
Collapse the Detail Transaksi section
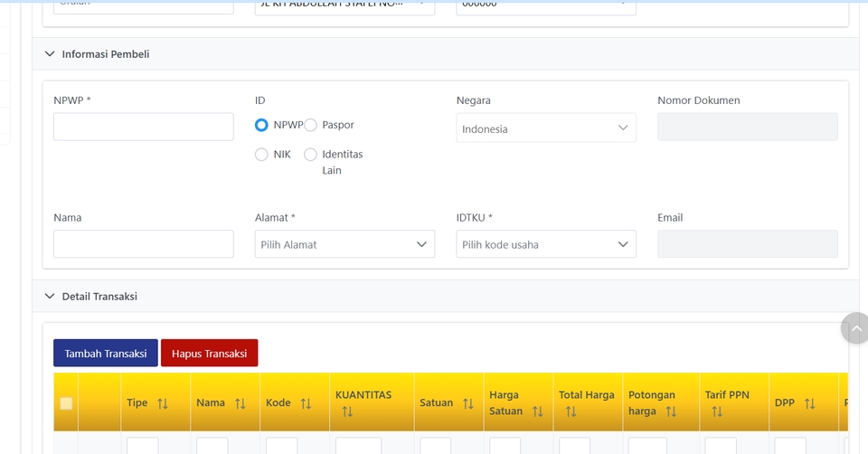(x=50, y=297)
